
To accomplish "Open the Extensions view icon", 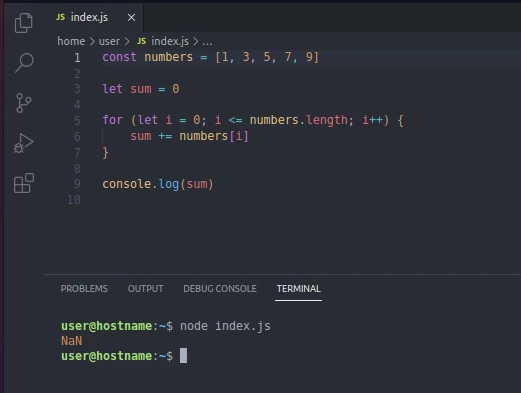I will [x=24, y=183].
